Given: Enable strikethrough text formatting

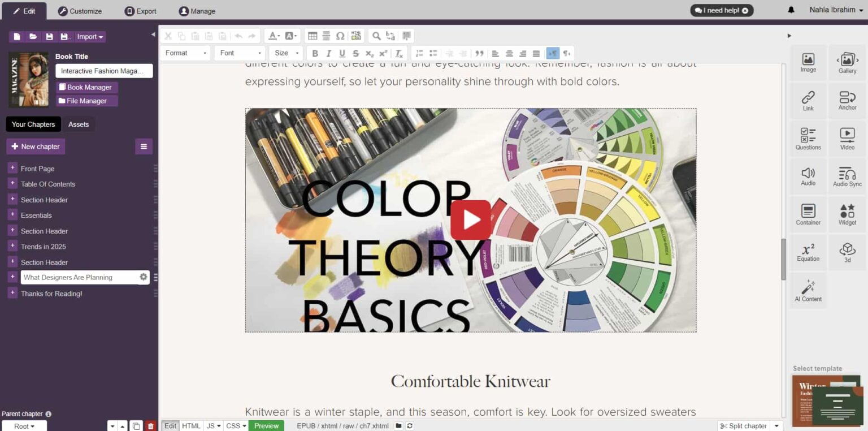Looking at the screenshot, I should (356, 53).
